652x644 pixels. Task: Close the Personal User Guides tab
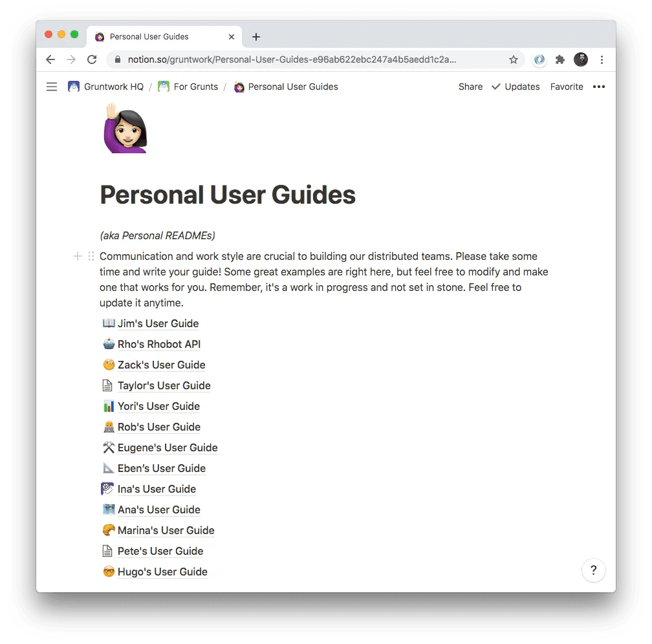[x=232, y=37]
